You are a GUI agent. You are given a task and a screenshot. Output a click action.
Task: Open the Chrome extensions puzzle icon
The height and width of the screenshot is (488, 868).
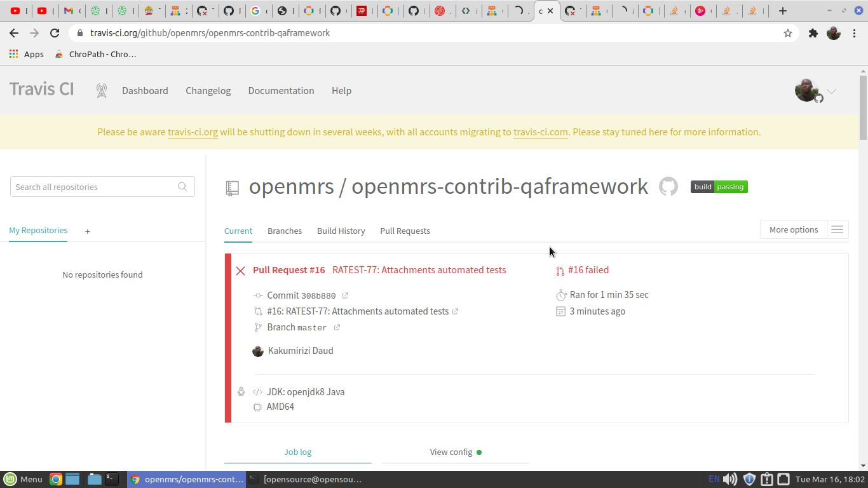[813, 33]
